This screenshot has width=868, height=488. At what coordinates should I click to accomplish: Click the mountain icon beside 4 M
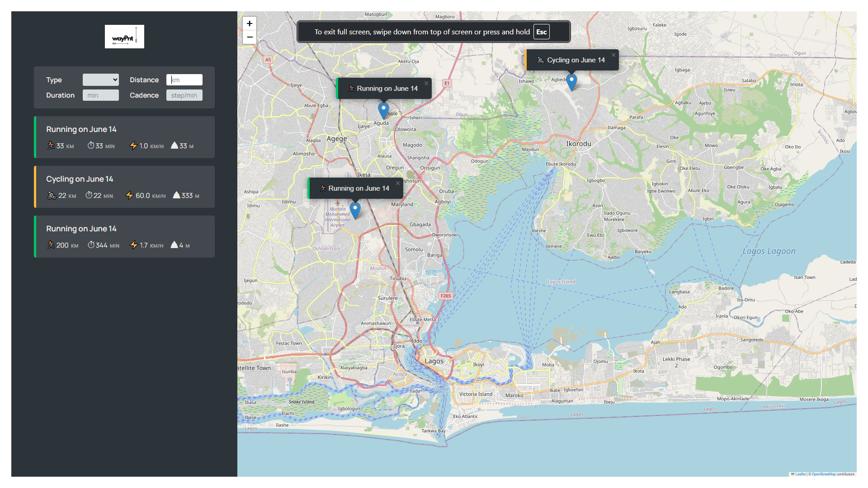coord(174,245)
